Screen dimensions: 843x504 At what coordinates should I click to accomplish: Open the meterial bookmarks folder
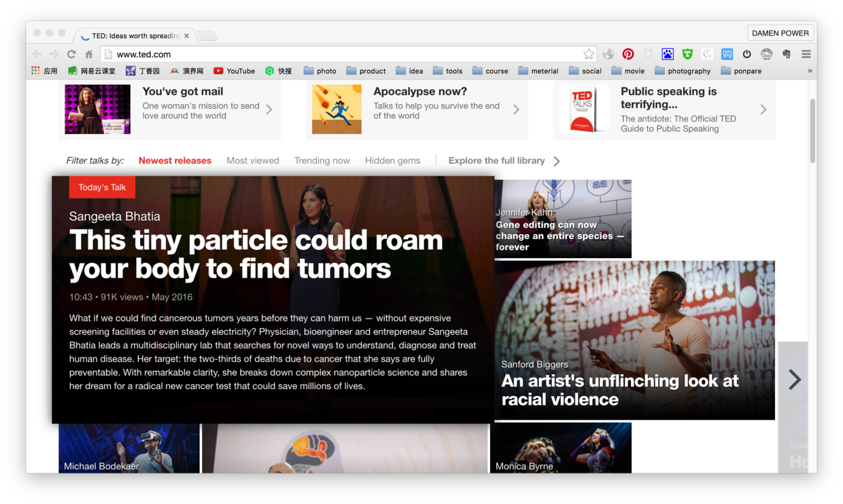538,71
